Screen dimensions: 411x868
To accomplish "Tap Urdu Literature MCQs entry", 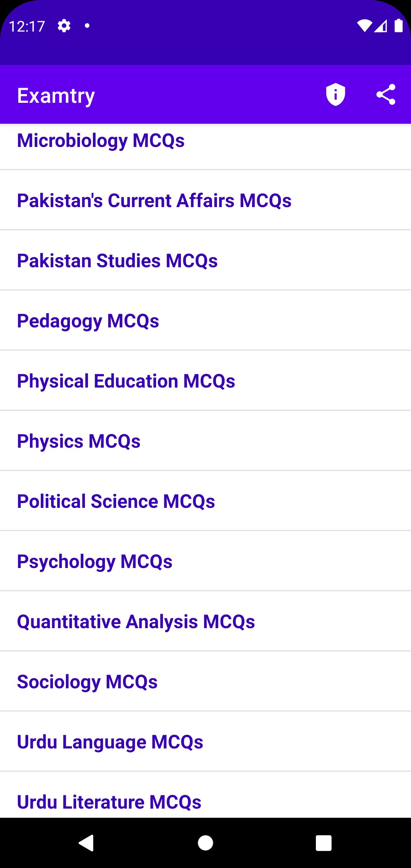I will (109, 801).
